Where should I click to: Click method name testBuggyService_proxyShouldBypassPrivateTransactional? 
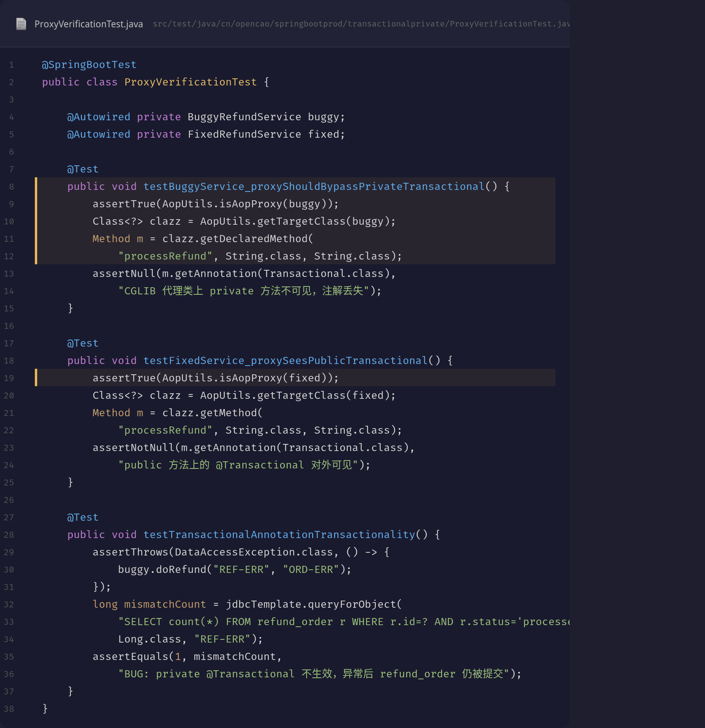click(314, 186)
